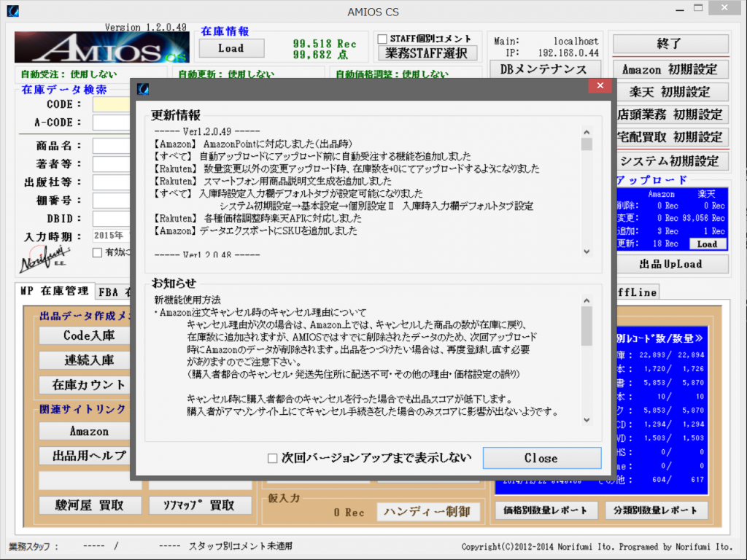Click the 99,518 Rec count text
The image size is (747, 560).
[x=325, y=44]
